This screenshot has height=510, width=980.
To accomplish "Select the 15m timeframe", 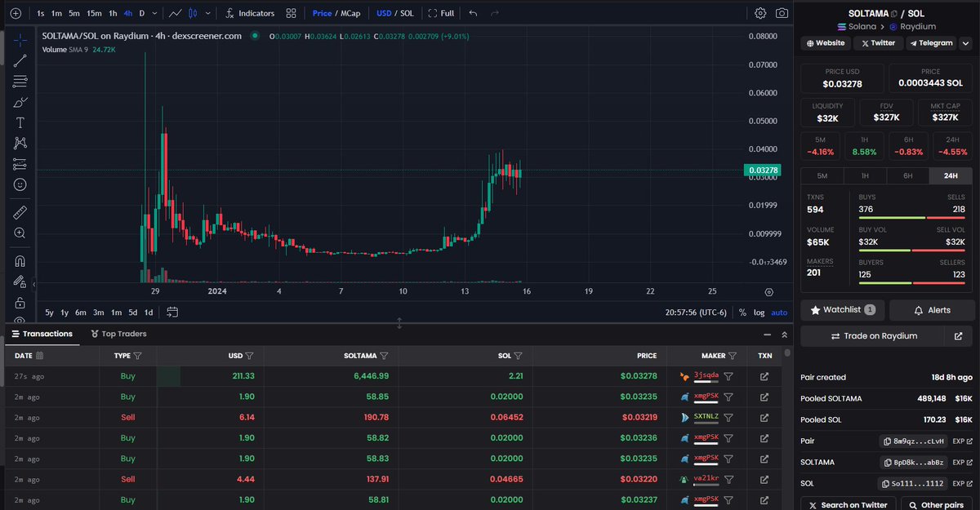I will [x=95, y=13].
